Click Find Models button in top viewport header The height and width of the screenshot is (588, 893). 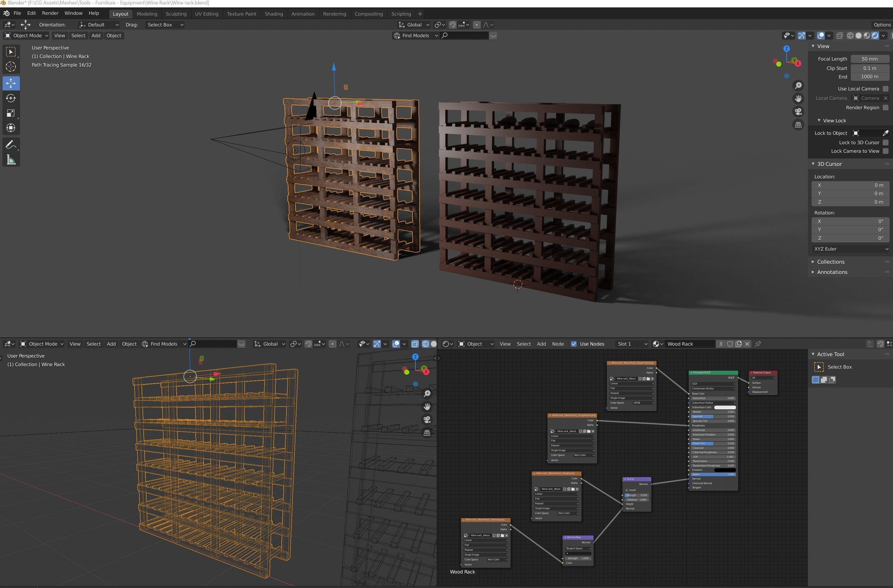tap(415, 36)
